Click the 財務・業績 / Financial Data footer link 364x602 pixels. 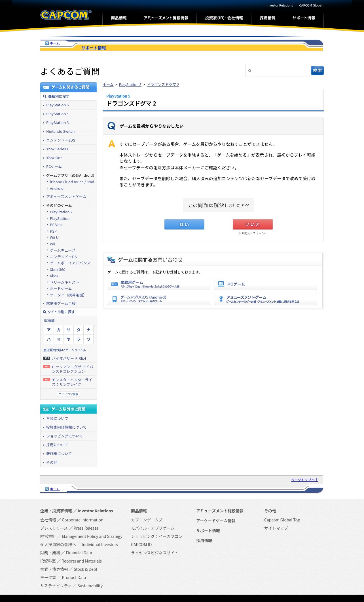pyautogui.click(x=66, y=553)
